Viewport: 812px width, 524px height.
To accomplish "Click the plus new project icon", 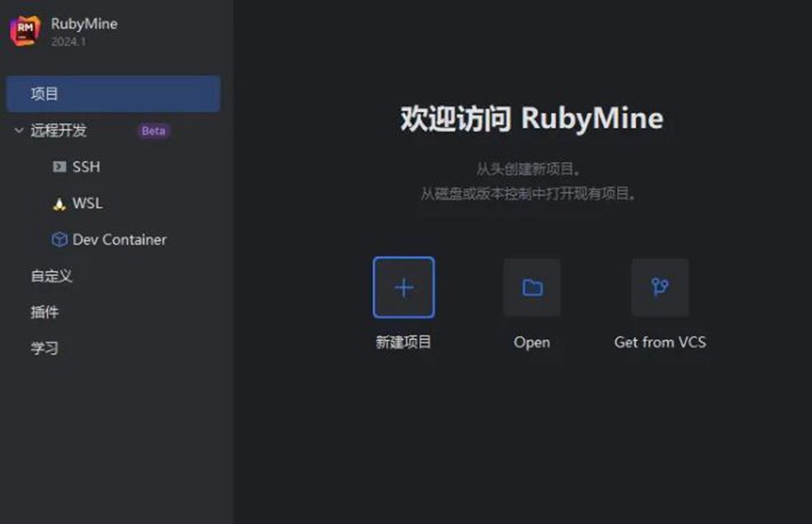I will point(404,287).
